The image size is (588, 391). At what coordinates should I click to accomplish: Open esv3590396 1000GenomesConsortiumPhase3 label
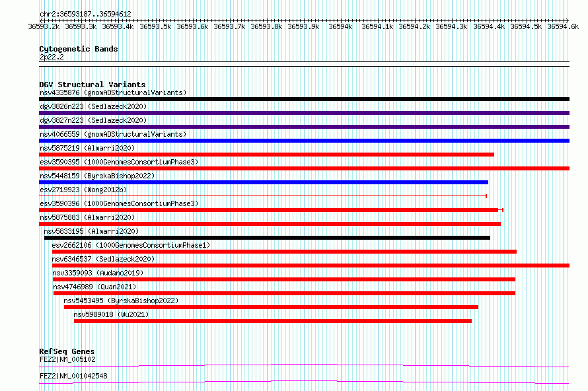point(119,203)
